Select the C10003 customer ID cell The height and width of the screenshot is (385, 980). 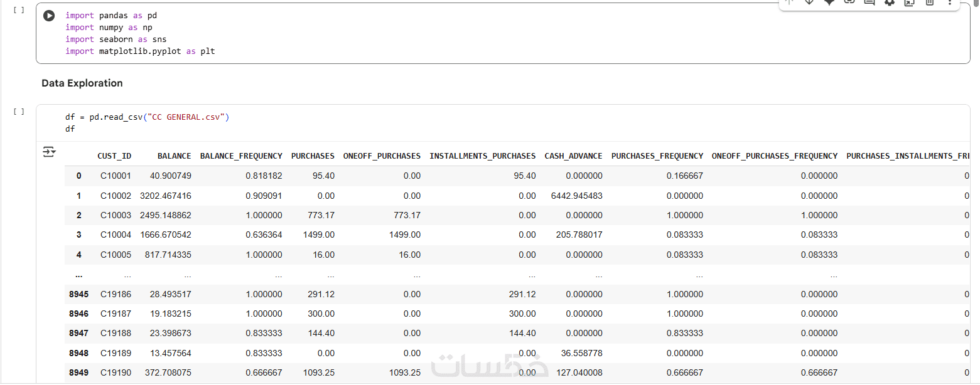click(x=116, y=216)
